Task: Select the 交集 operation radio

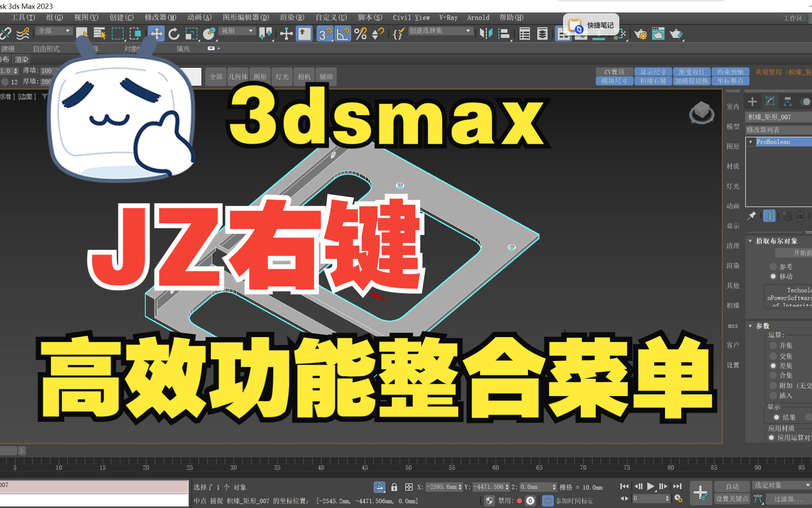Action: coord(773,356)
